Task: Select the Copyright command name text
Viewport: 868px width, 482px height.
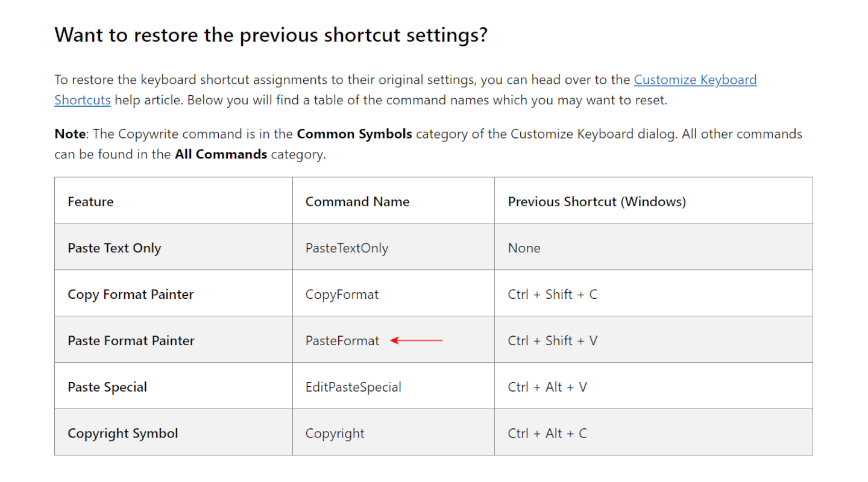Action: 335,434
